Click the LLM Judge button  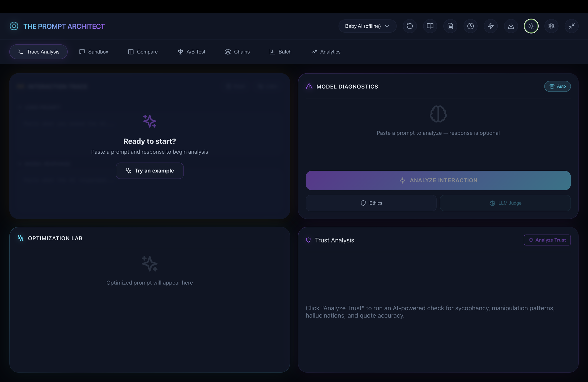(x=505, y=203)
